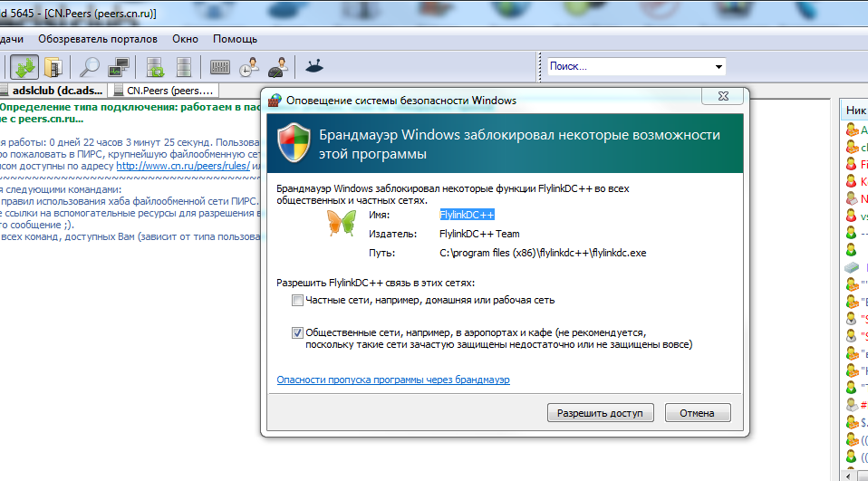Open the peers rules URL in chat

(x=183, y=166)
